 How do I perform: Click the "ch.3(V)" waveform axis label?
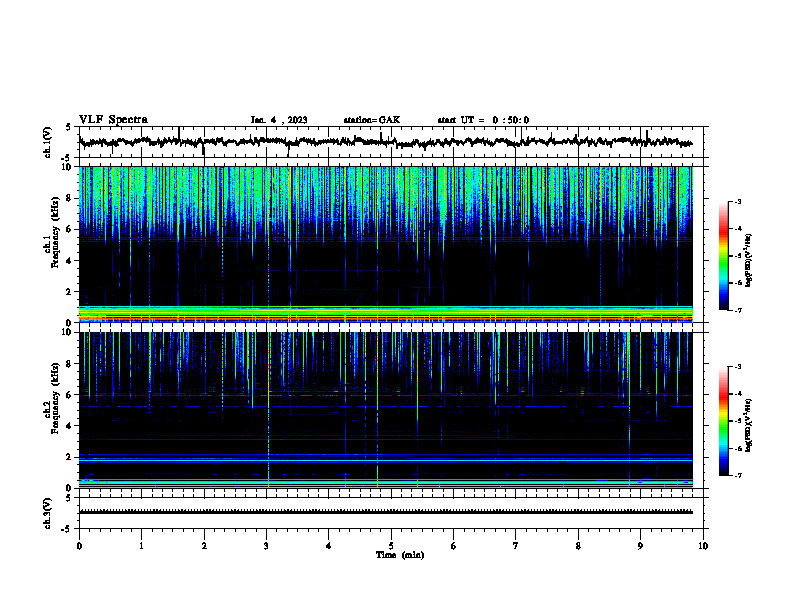[48, 513]
